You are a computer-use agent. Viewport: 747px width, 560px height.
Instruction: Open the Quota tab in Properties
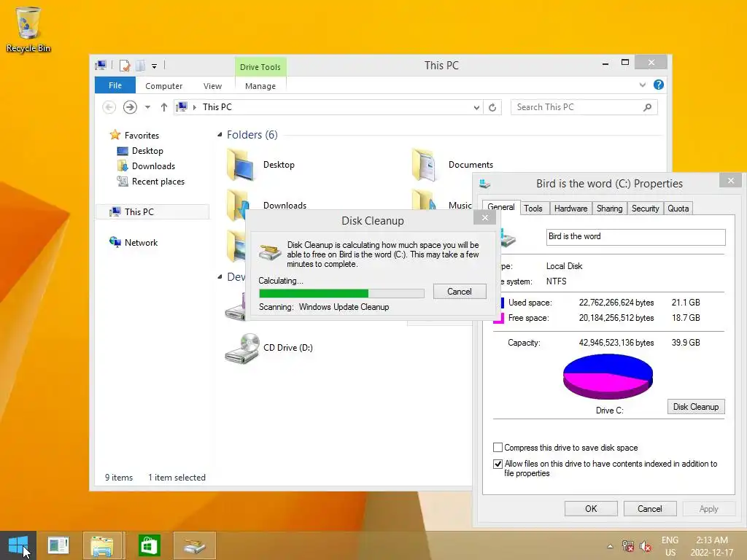pos(678,209)
